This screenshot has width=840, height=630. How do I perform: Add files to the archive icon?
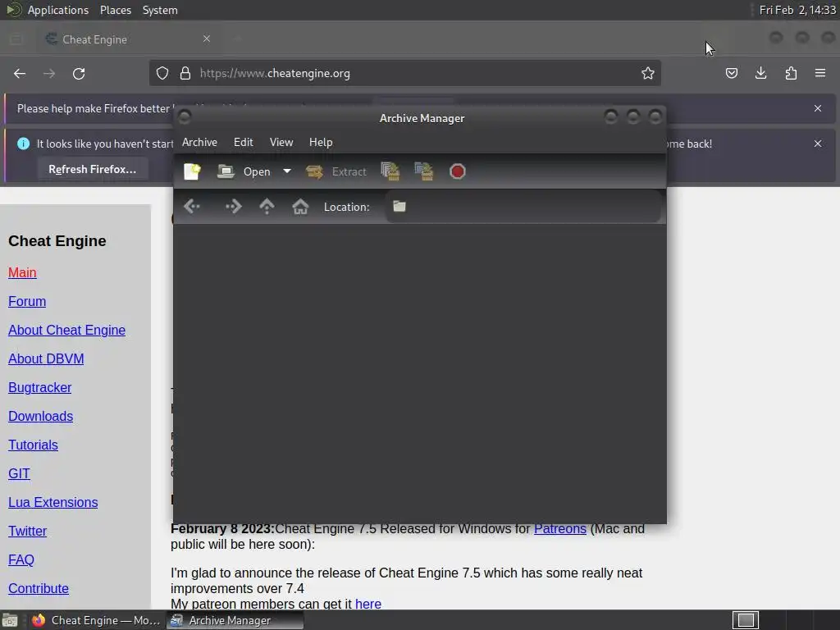pyautogui.click(x=390, y=171)
